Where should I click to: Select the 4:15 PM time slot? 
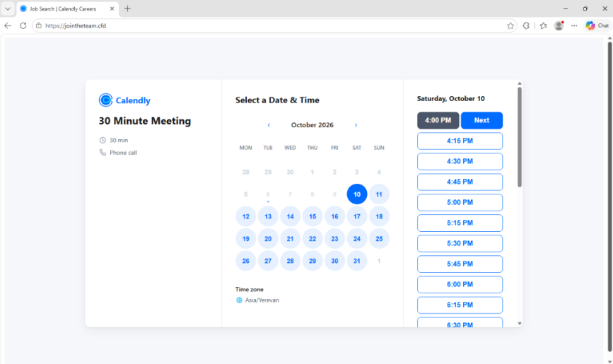point(460,141)
